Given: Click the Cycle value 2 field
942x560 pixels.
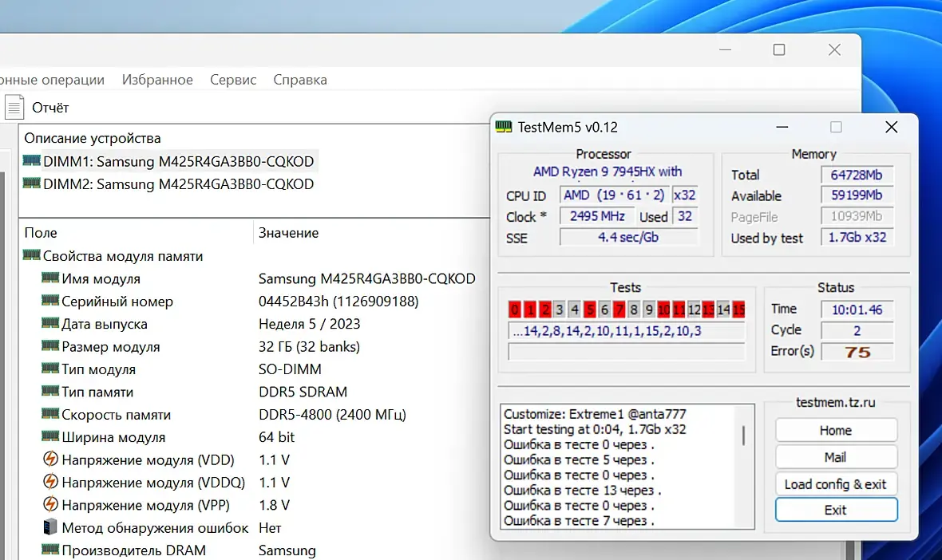Looking at the screenshot, I should tap(857, 331).
